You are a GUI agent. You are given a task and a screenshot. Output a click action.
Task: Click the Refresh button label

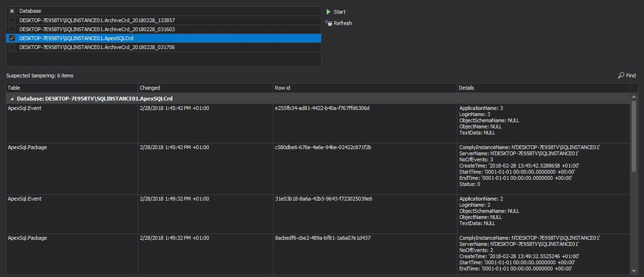pos(343,23)
